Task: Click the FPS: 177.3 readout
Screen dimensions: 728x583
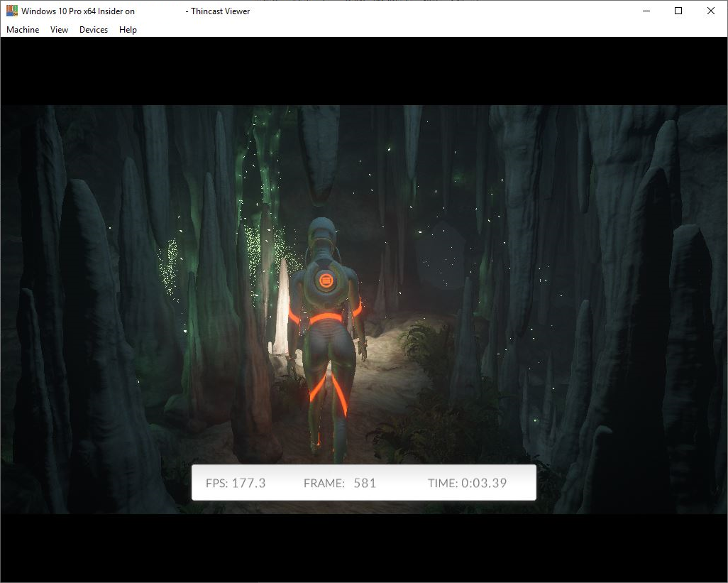Action: click(236, 483)
